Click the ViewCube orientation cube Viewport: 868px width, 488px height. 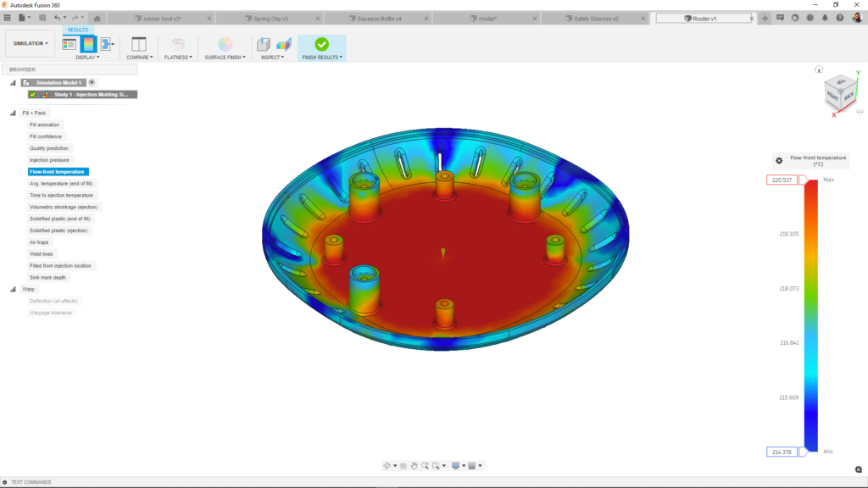pyautogui.click(x=840, y=92)
